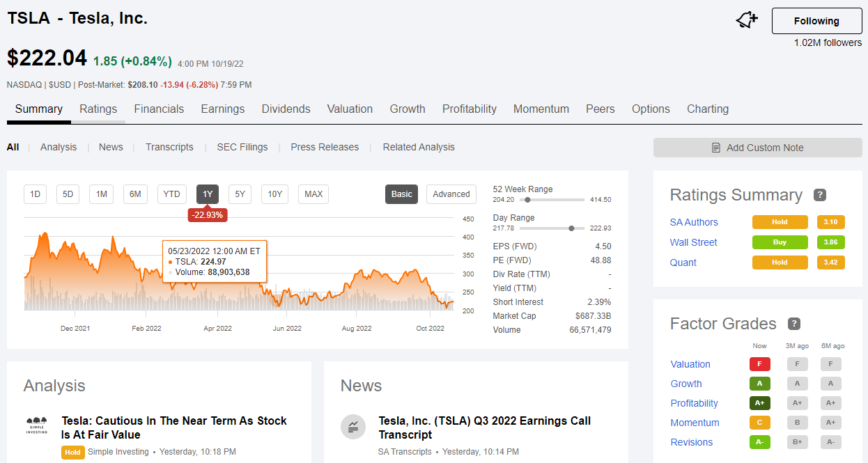Set chart range to YTD
868x463 pixels.
point(171,194)
